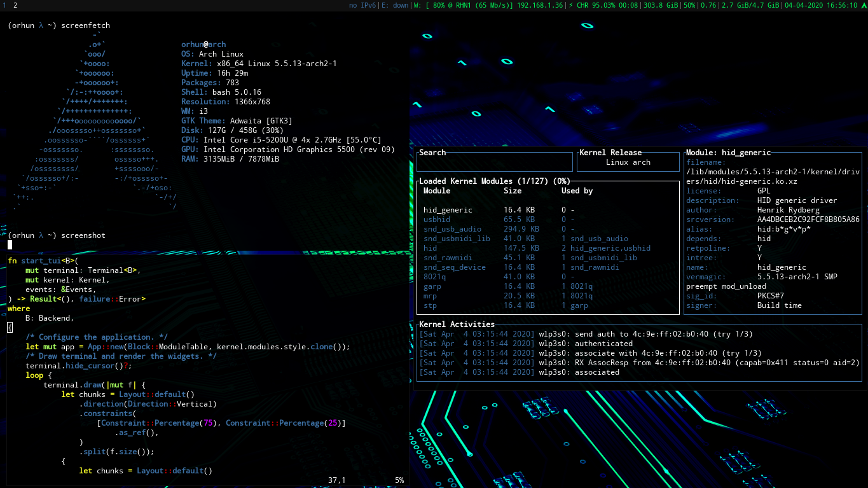Screen dimensions: 868x488
Task: Click the 'Configure the application' comment in editor
Action: [x=97, y=337]
